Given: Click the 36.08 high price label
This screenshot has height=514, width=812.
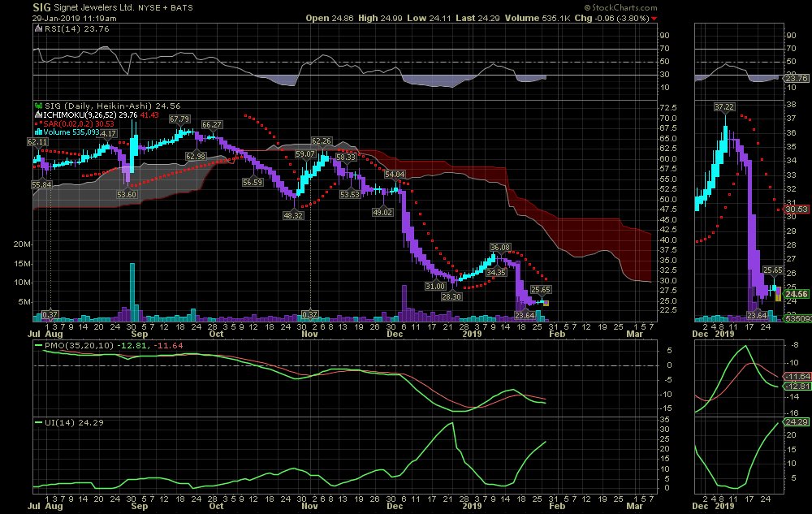Looking at the screenshot, I should pyautogui.click(x=500, y=248).
